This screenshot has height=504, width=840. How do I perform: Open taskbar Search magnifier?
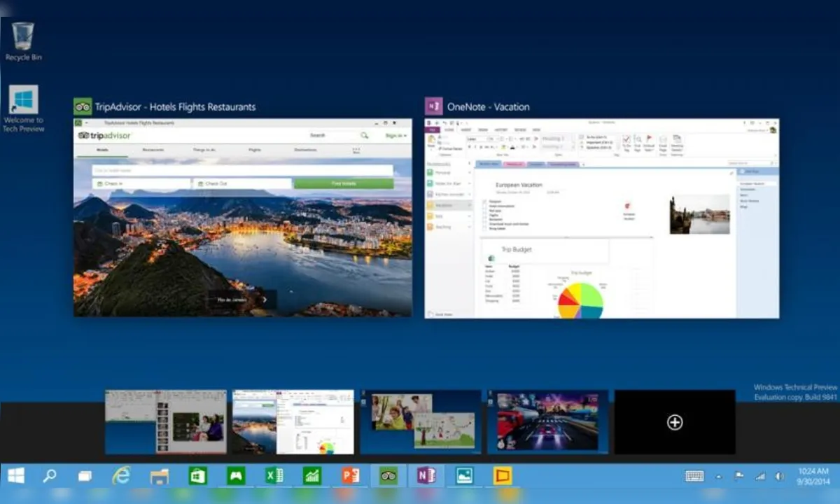(50, 476)
